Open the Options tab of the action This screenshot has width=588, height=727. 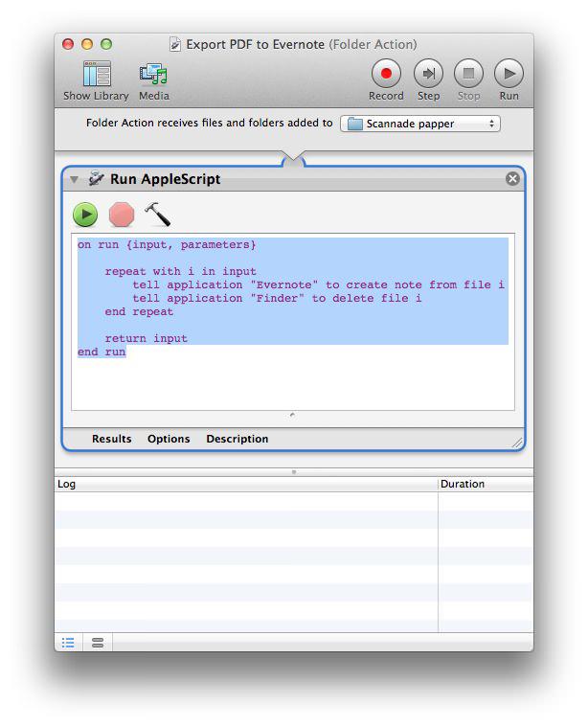(169, 439)
